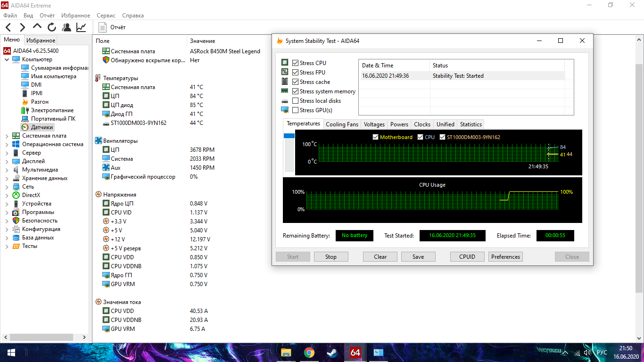Open the graph chart toolbar icon
The height and width of the screenshot is (362, 644).
pos(81,27)
